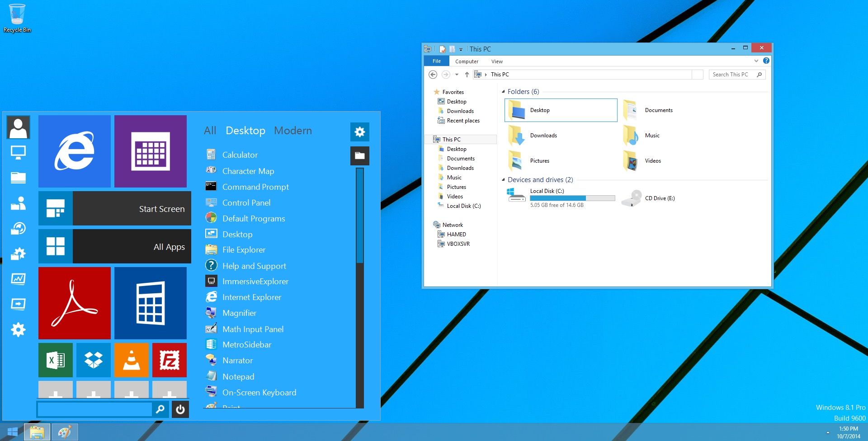Expand the ribbon with the chevron
868x441 pixels.
tap(756, 61)
